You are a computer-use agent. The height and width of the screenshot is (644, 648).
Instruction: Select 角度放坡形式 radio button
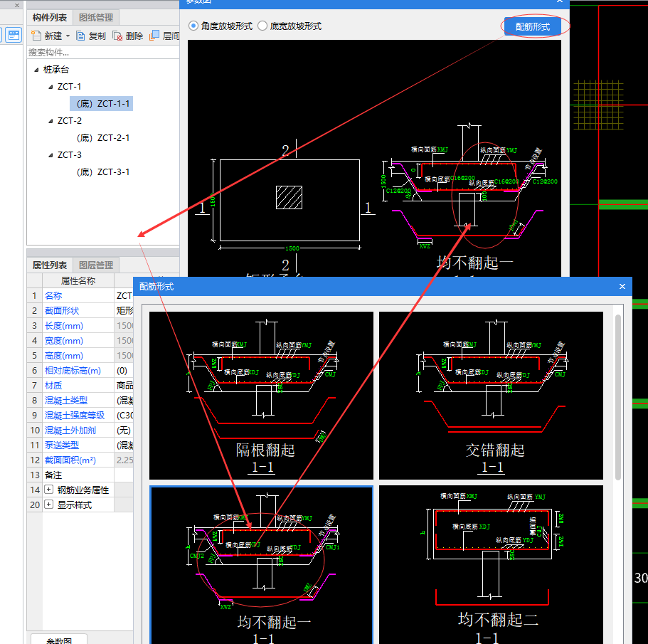coord(193,26)
